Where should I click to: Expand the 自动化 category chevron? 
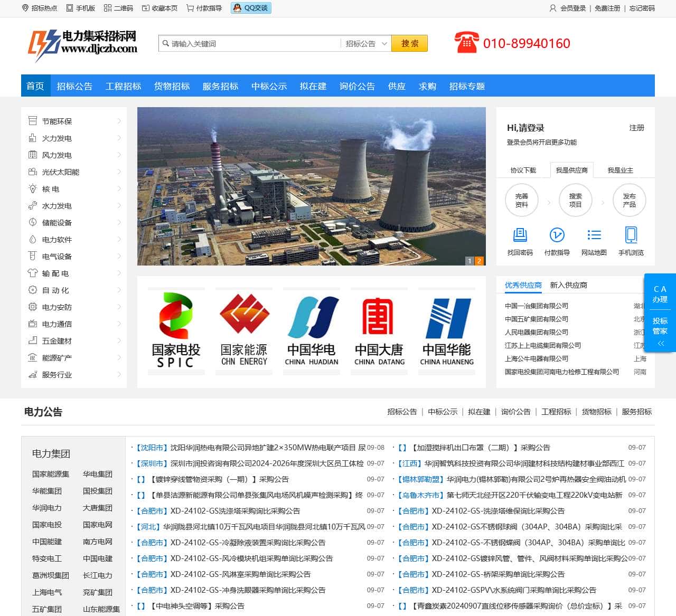tap(119, 290)
